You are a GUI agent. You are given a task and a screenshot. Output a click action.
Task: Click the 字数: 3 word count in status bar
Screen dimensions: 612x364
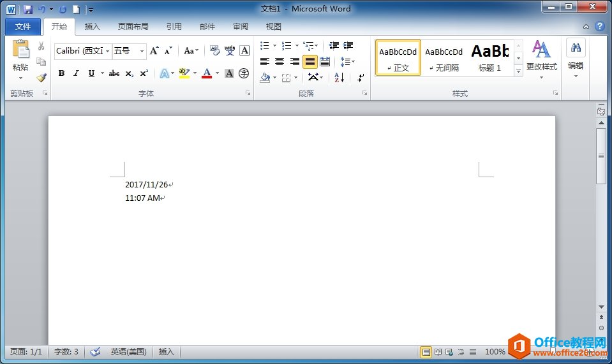click(66, 352)
